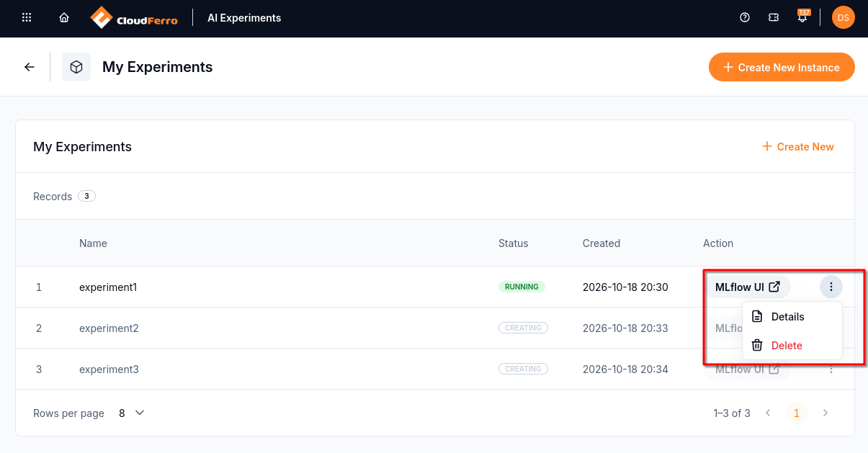Open the three-dot menu for experiment3
The image size is (868, 453).
831,369
